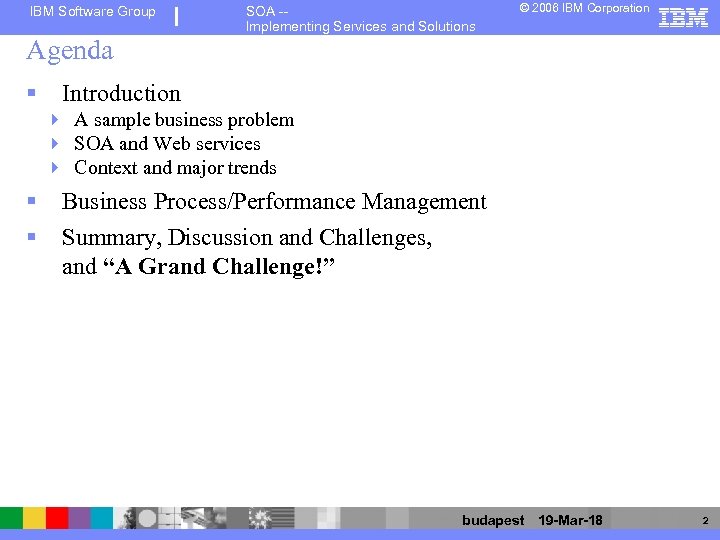Viewport: 720px width, 540px height.
Task: Select 'A sample business problem' sub-item
Action: click(184, 120)
